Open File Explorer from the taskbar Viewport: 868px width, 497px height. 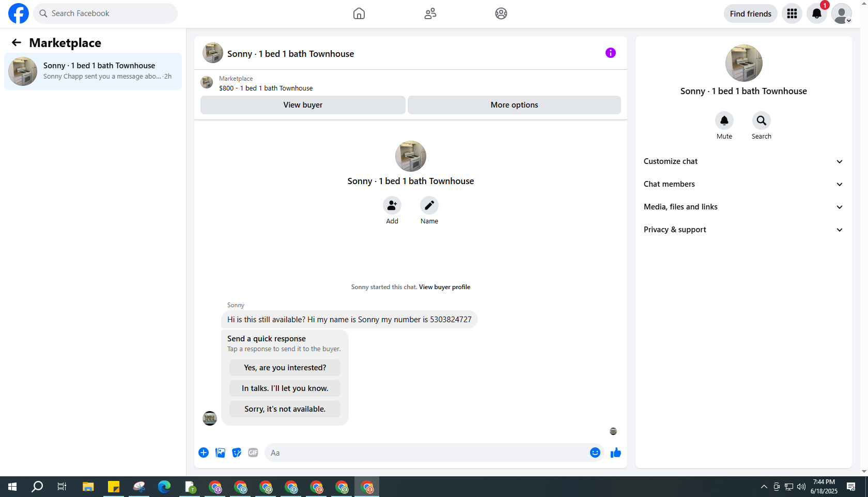pyautogui.click(x=88, y=487)
